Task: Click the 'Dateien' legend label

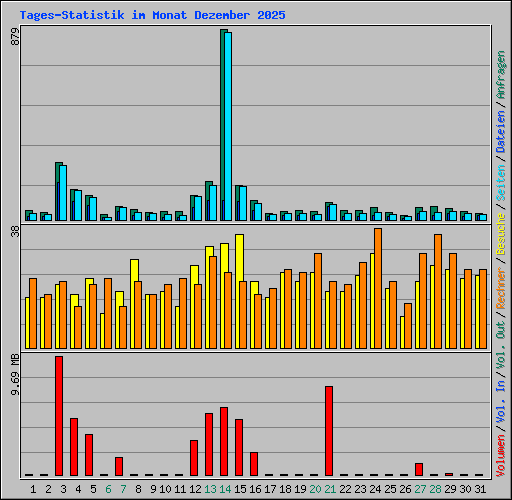Action: 501,131
